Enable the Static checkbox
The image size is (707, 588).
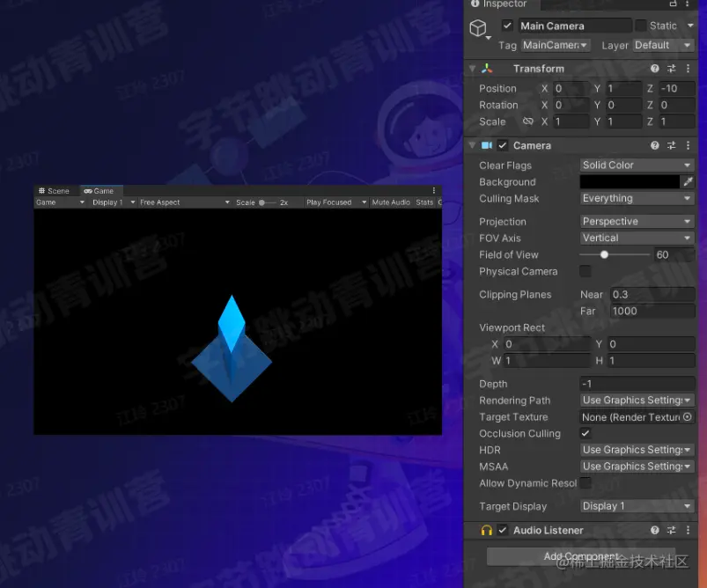(x=640, y=26)
